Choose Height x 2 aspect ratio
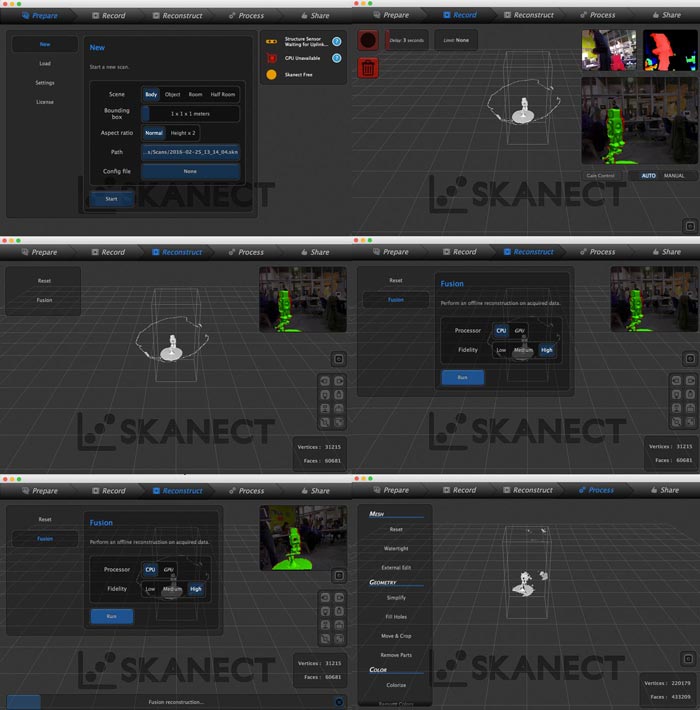The height and width of the screenshot is (710, 700). point(183,133)
